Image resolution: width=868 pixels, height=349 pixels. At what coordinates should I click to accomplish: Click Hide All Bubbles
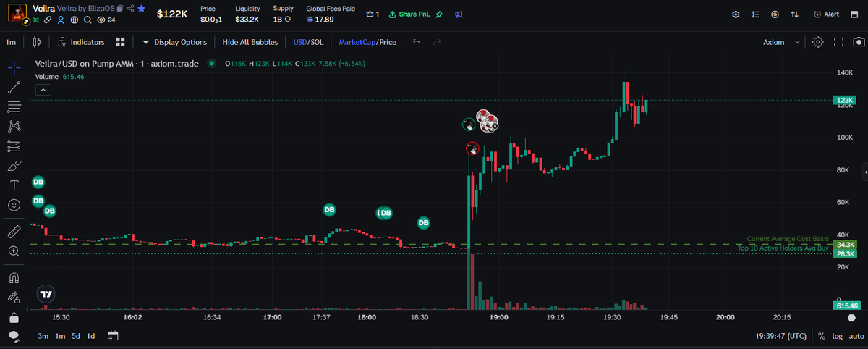(x=250, y=42)
